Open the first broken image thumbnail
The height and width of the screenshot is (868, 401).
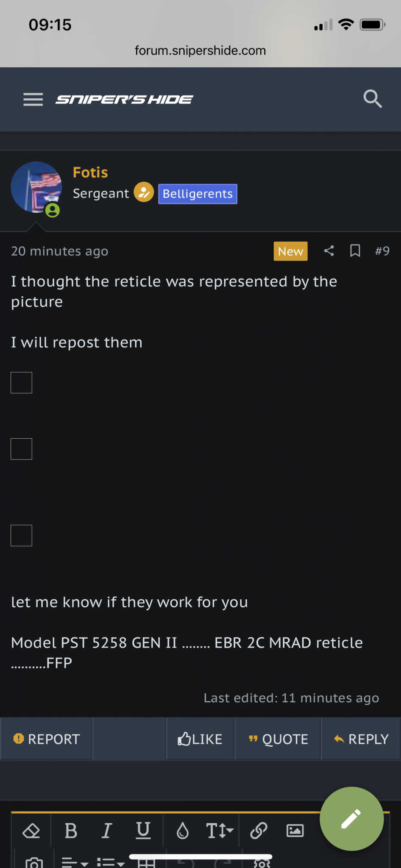pos(21,383)
